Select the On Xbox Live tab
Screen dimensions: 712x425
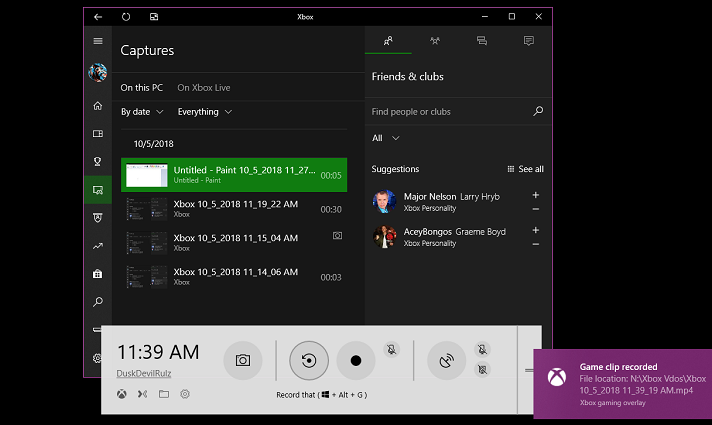[203, 88]
